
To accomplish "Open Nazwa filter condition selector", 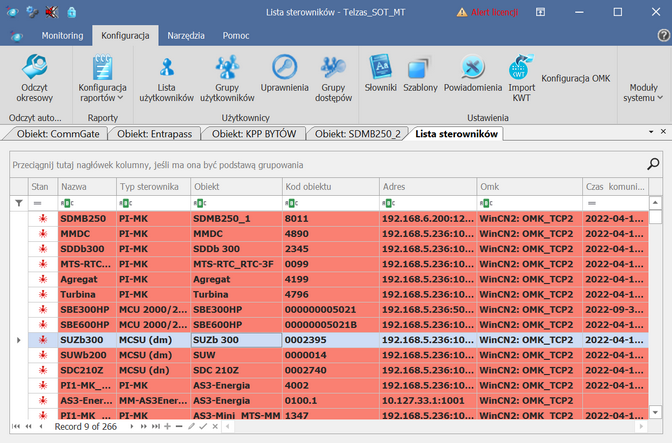I will pyautogui.click(x=66, y=203).
